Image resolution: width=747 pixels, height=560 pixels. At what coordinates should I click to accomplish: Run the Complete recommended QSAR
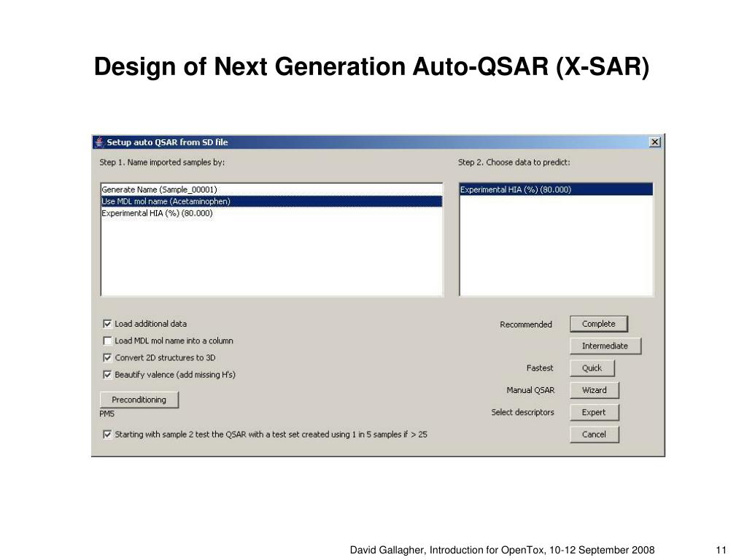pos(599,324)
